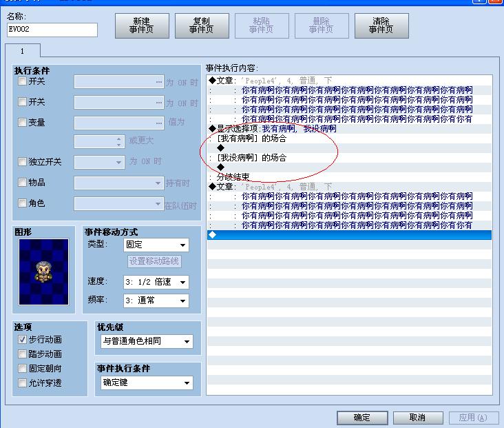The image size is (504, 428).
Task: Select the [我有病啊] 的场合 branch line
Action: (349, 139)
